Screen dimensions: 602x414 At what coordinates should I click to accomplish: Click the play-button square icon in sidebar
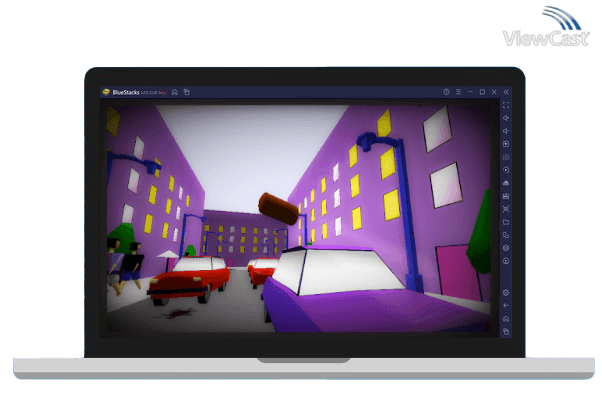(x=506, y=144)
